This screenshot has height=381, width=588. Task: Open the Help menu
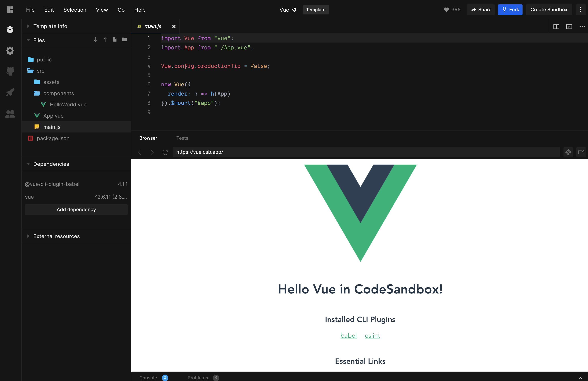pyautogui.click(x=140, y=10)
